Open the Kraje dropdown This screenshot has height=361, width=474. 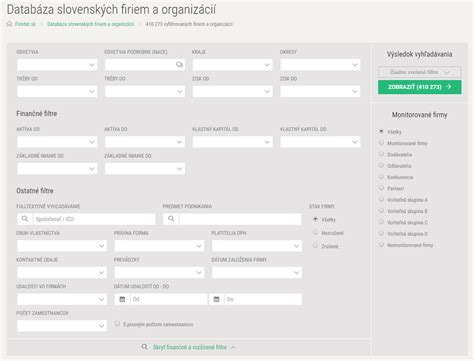[232, 65]
